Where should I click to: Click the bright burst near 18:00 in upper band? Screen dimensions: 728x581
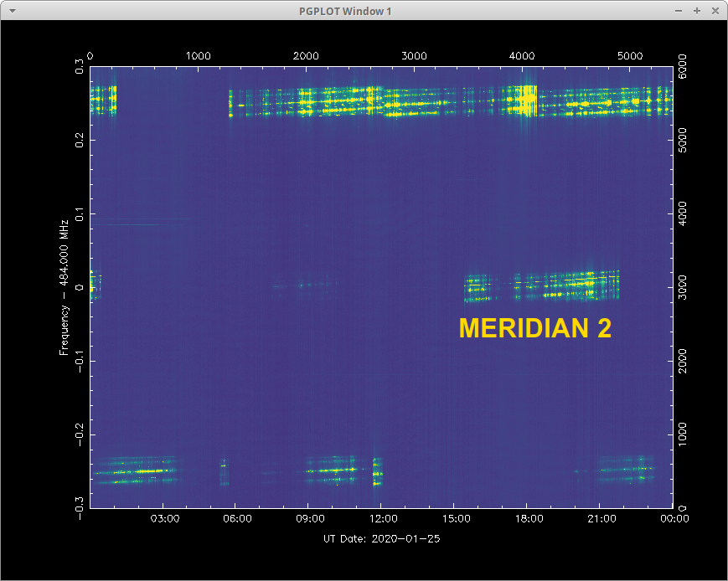[525, 100]
